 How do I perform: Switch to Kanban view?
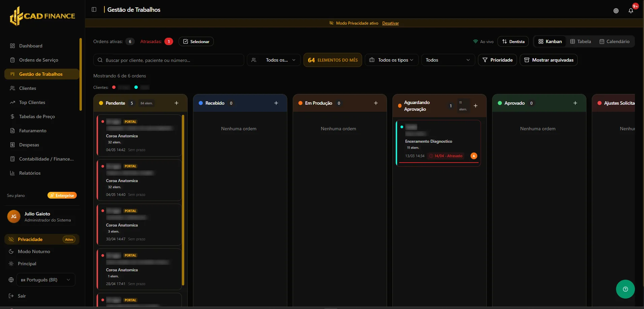point(550,41)
